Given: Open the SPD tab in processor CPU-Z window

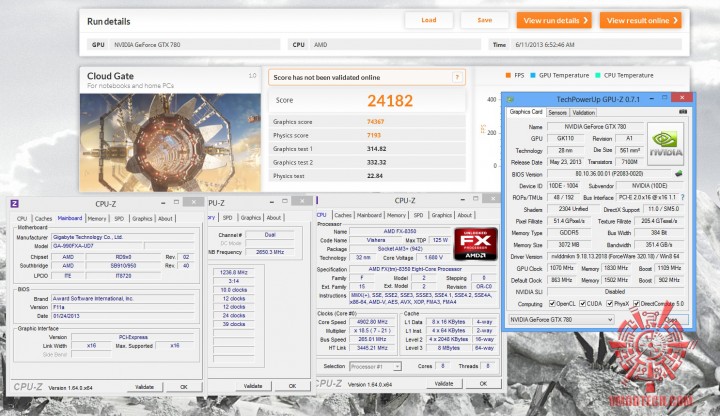Looking at the screenshot, I should point(418,215).
